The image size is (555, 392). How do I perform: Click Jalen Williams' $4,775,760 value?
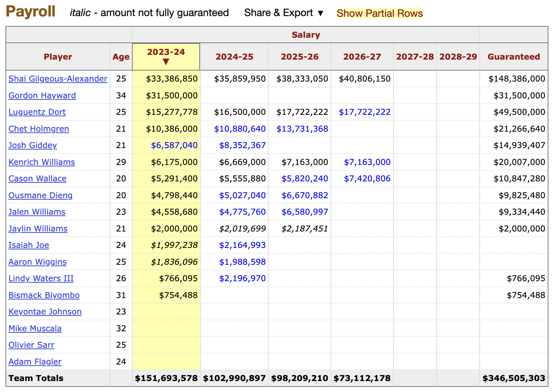point(242,212)
